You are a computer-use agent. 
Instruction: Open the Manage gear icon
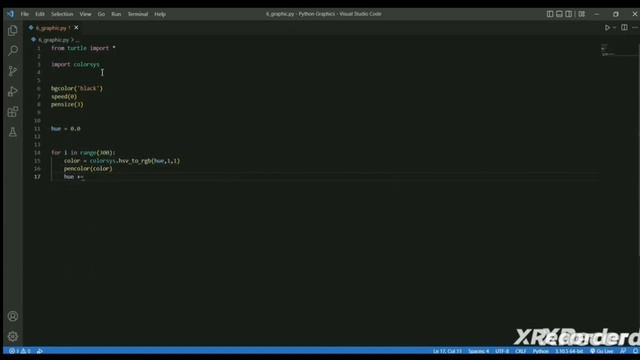pos(13,336)
